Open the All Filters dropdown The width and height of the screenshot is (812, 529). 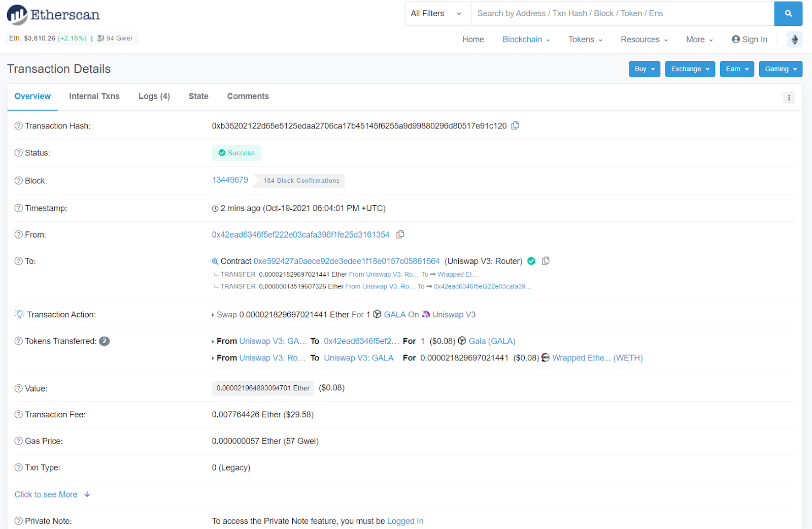pos(437,14)
